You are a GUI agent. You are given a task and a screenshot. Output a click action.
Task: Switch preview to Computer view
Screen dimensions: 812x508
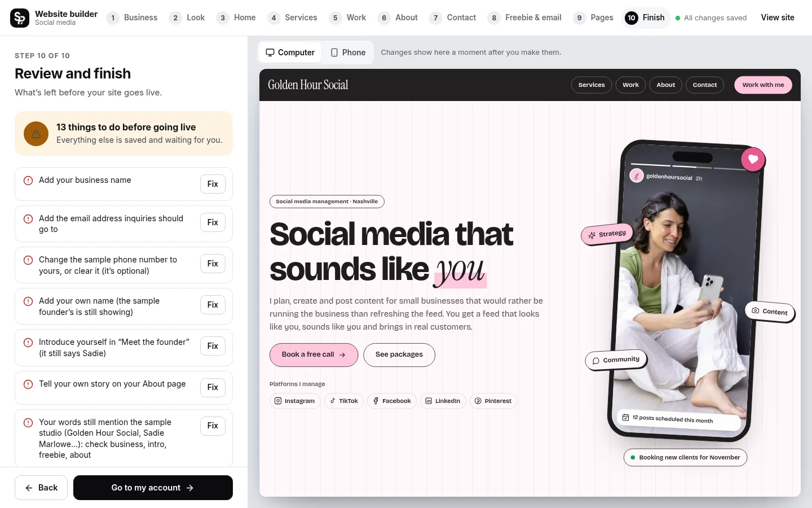290,52
